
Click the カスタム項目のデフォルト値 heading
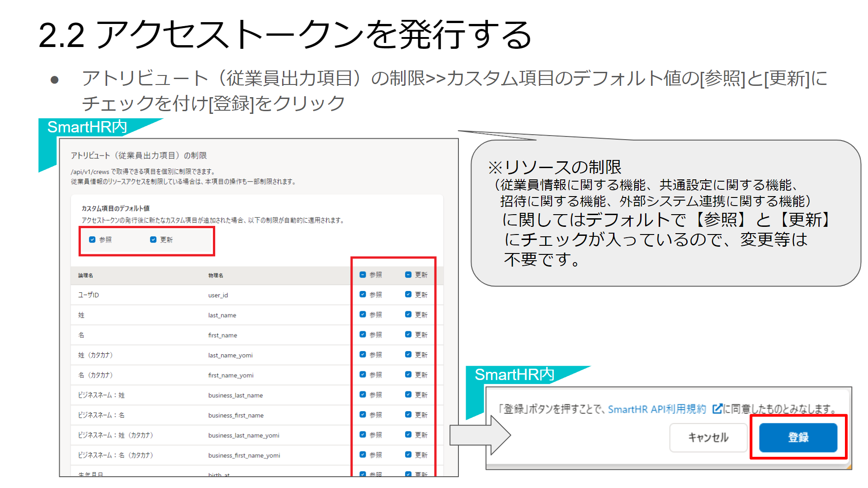pos(115,208)
